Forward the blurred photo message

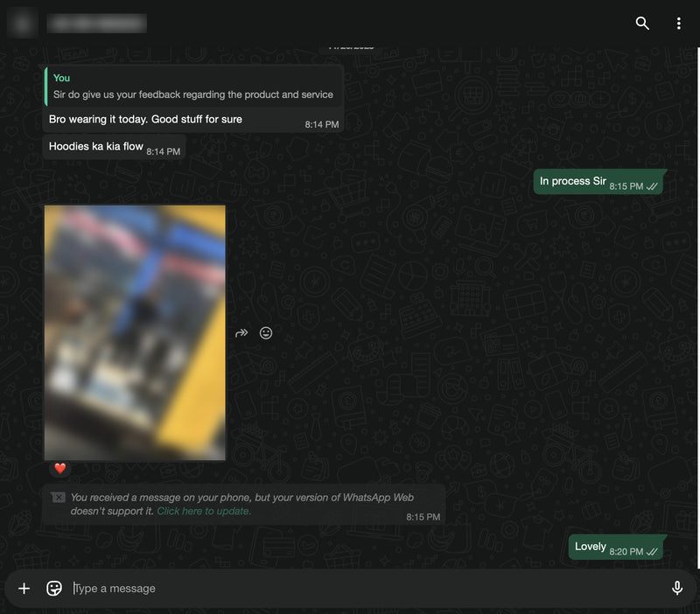241,333
